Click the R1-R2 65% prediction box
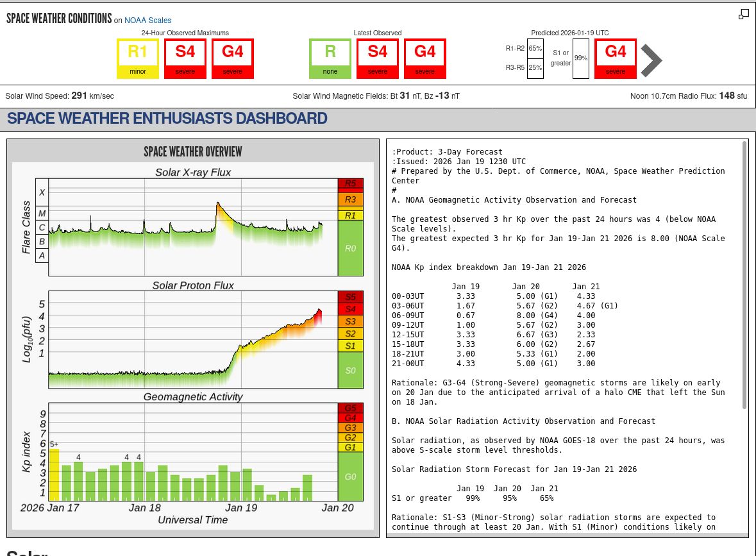The height and width of the screenshot is (556, 756). 535,48
